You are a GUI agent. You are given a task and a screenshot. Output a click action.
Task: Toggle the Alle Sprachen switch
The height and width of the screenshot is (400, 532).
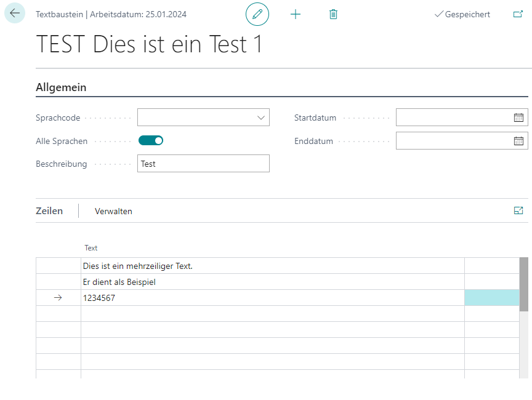point(151,141)
